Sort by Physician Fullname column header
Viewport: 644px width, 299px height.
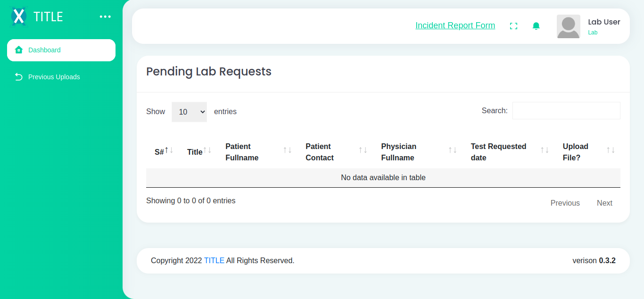(399, 152)
